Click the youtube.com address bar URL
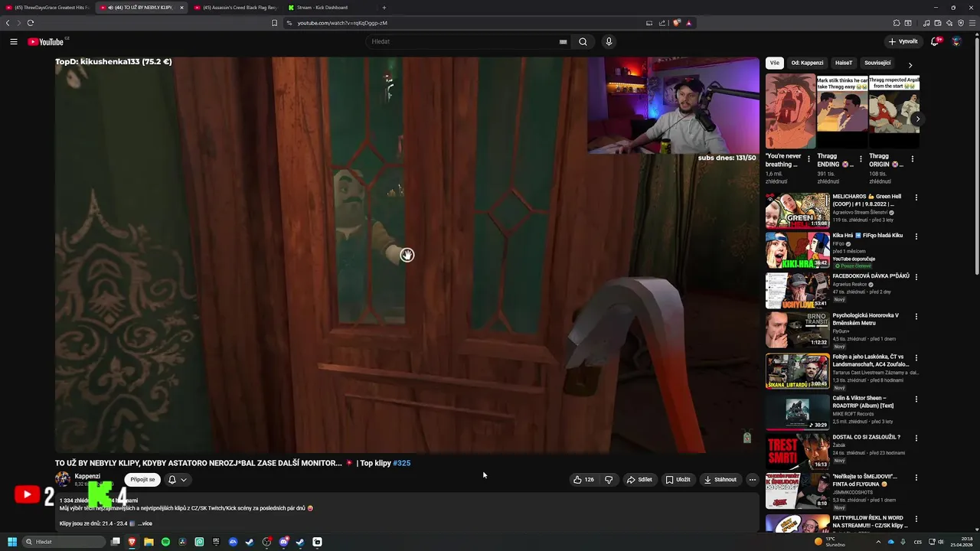 342,23
